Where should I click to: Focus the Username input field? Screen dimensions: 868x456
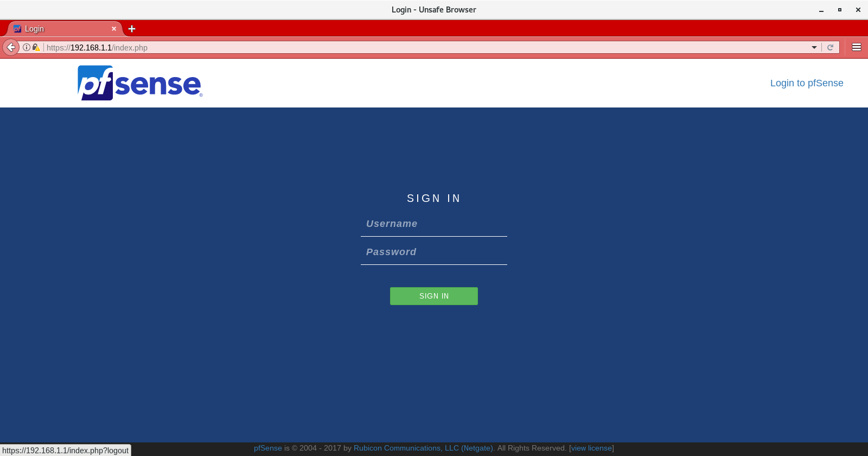click(x=434, y=224)
